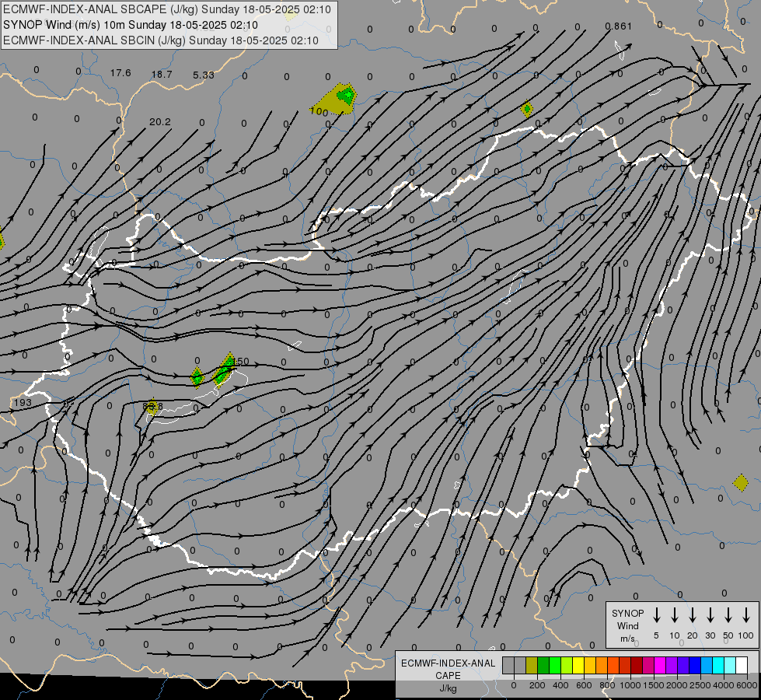Click the ECMWF-INDEX-ANAL SBCAPE title line

tap(167, 9)
